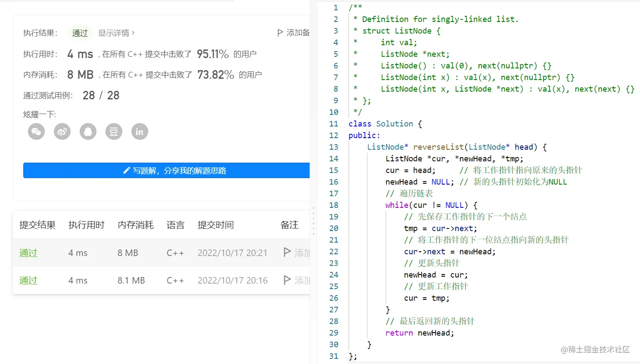This screenshot has width=640, height=364.
Task: Click 执行用时 column header
Action: tap(87, 225)
